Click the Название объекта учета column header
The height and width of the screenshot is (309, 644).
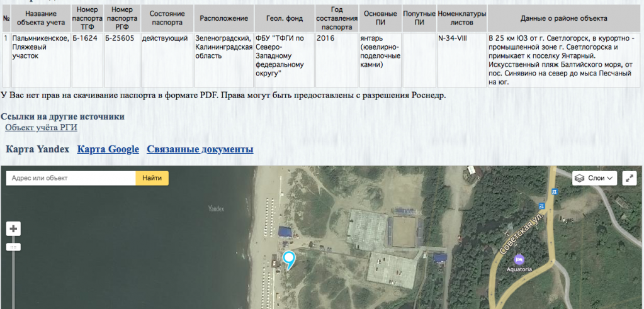[40, 18]
